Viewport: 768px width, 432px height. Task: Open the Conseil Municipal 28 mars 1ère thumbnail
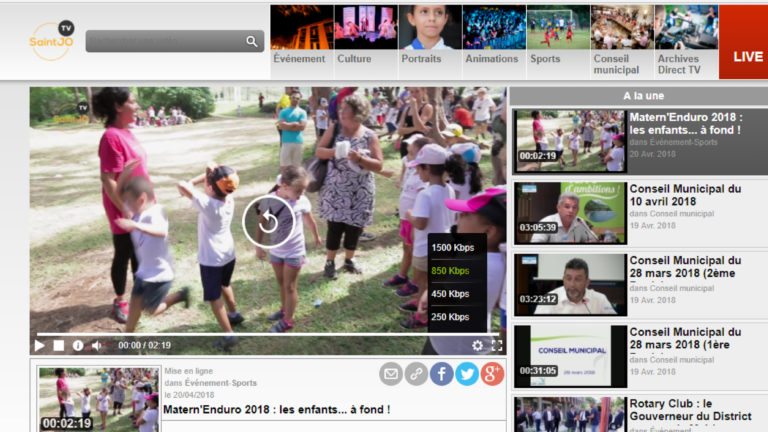(570, 356)
